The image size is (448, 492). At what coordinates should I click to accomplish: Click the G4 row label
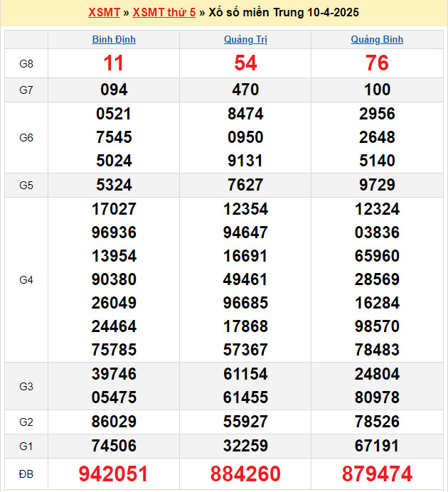point(26,280)
